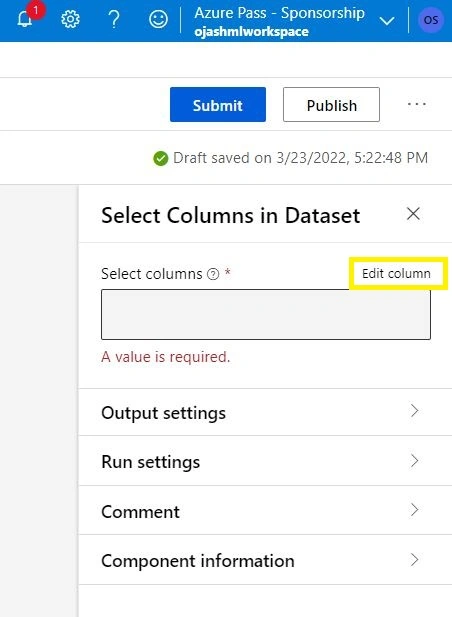Click the green draft saved checkmark

[x=161, y=159]
